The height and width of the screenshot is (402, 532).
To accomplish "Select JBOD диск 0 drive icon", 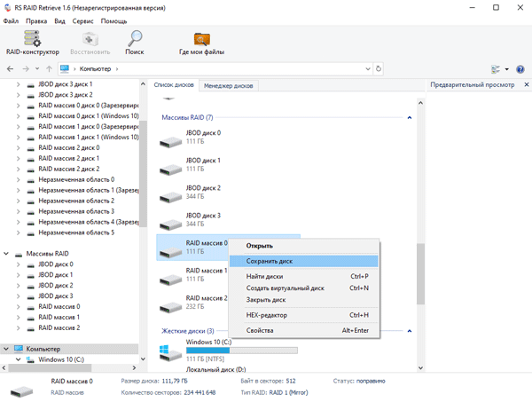I will (x=170, y=142).
